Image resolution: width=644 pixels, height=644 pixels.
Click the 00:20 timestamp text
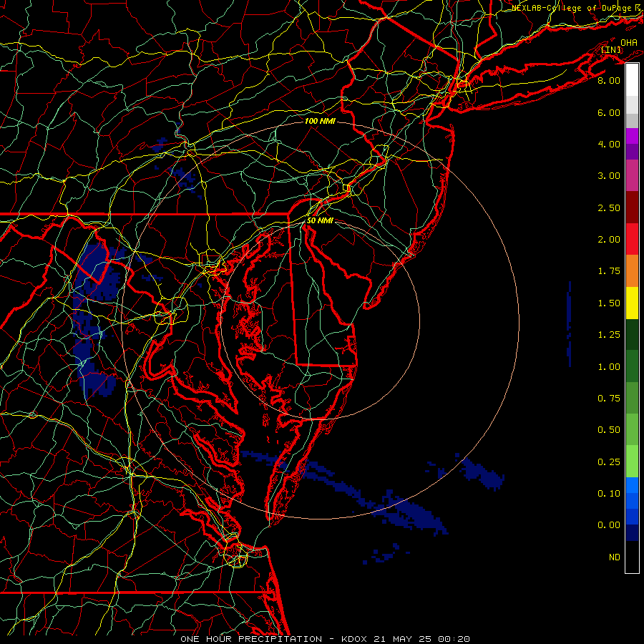[x=454, y=639]
